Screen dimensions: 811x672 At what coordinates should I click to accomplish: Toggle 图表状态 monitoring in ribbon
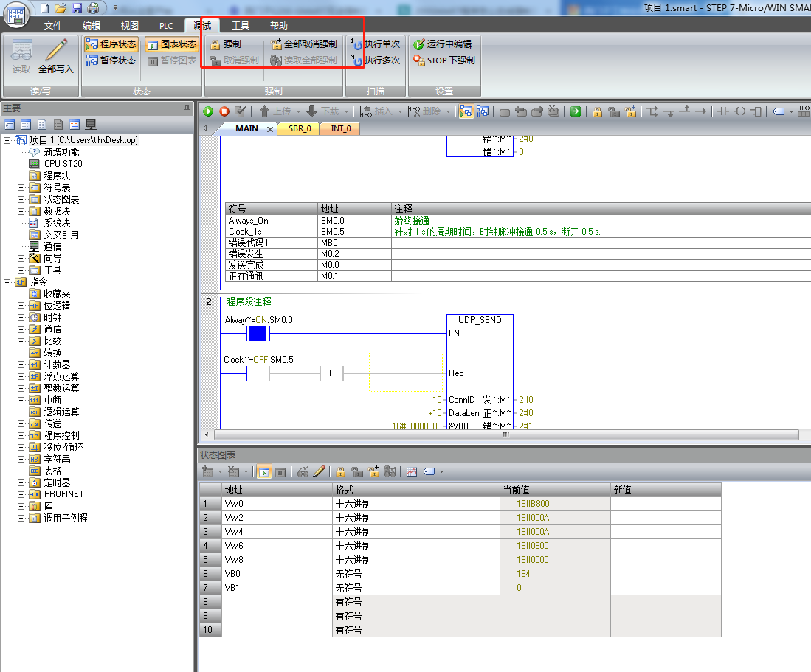coord(171,44)
